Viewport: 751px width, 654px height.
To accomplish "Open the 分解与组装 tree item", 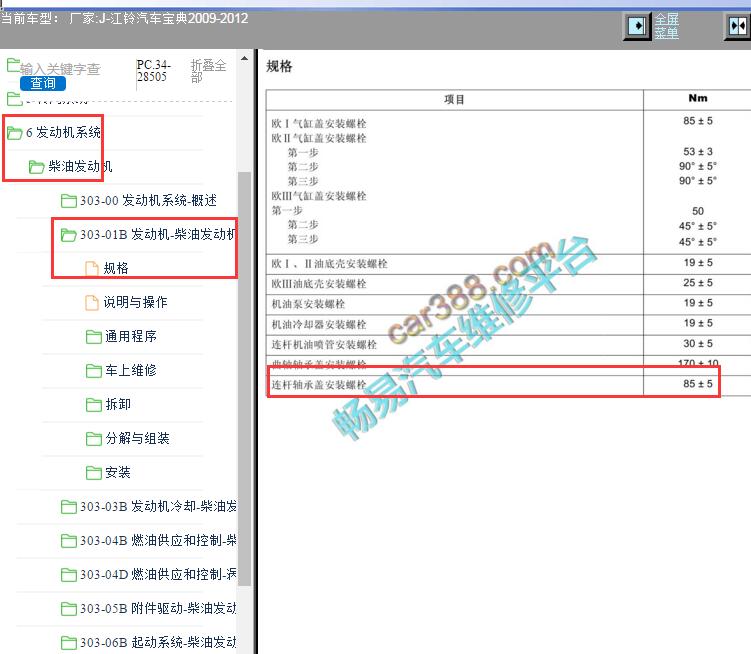I will coord(137,438).
